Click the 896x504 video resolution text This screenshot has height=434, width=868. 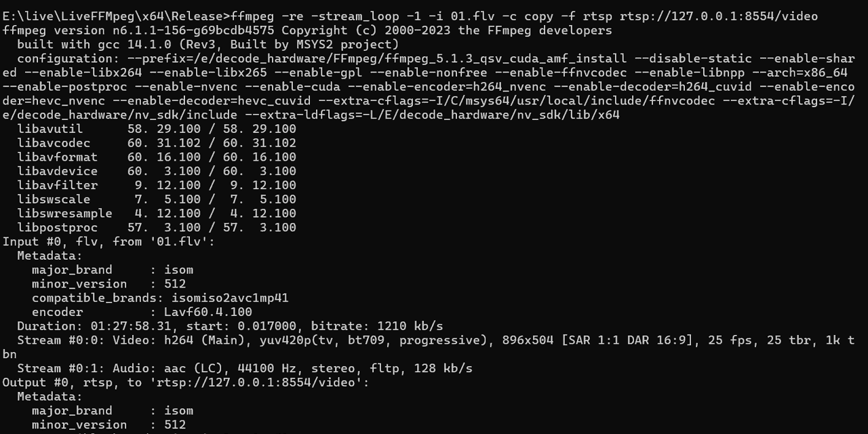coord(528,340)
